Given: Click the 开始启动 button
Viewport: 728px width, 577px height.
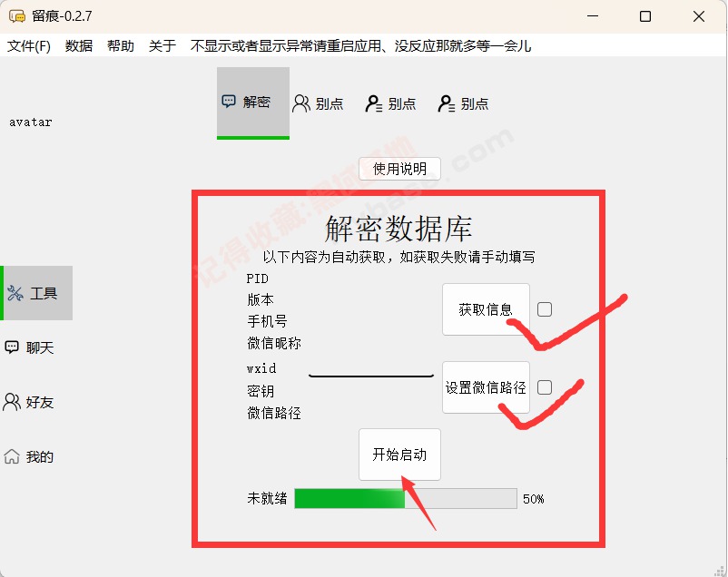Looking at the screenshot, I should [399, 454].
